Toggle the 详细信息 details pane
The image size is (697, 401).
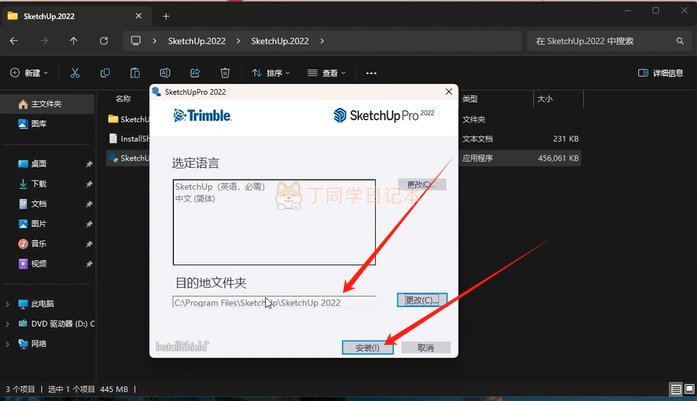(661, 73)
